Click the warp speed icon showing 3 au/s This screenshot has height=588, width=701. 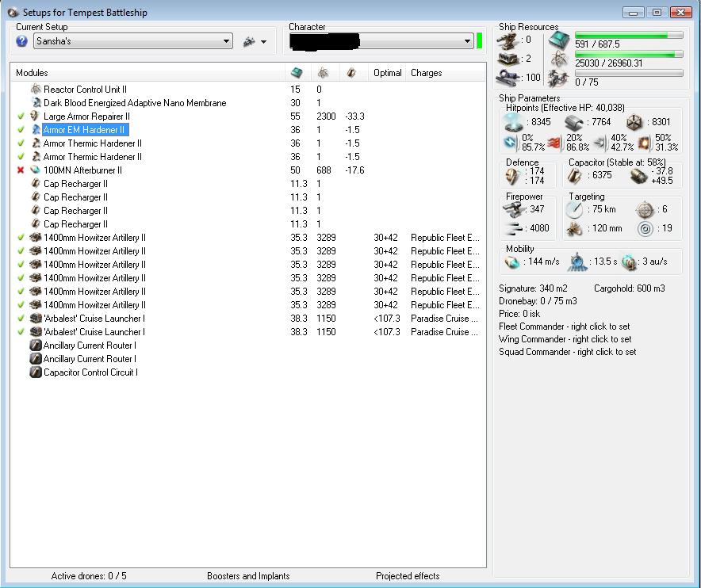(629, 262)
